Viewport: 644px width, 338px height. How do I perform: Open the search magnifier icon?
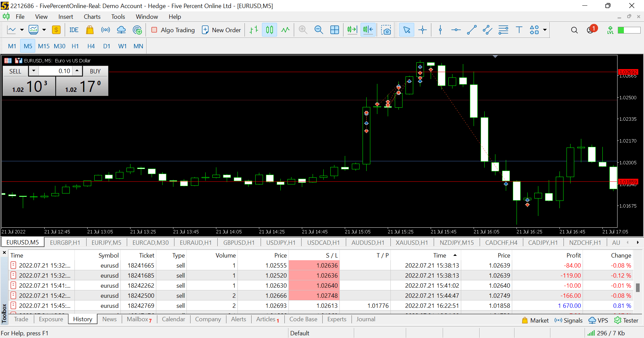pos(574,30)
